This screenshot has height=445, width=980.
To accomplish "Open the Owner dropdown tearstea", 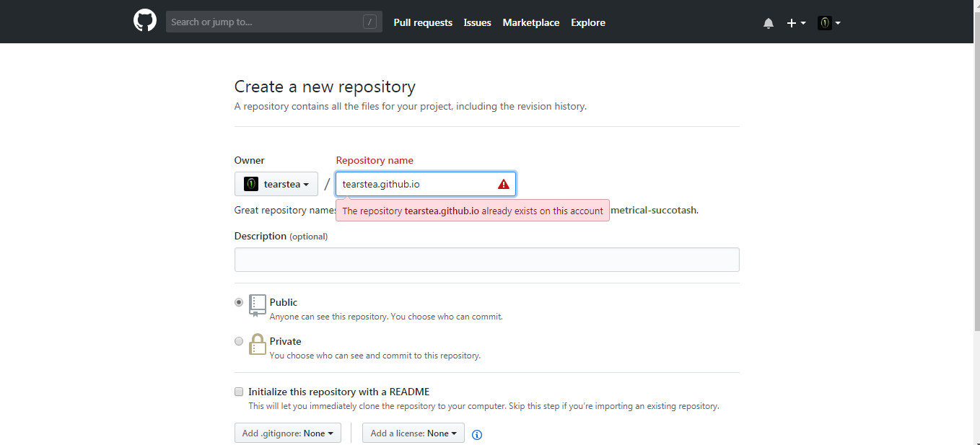I will 276,184.
